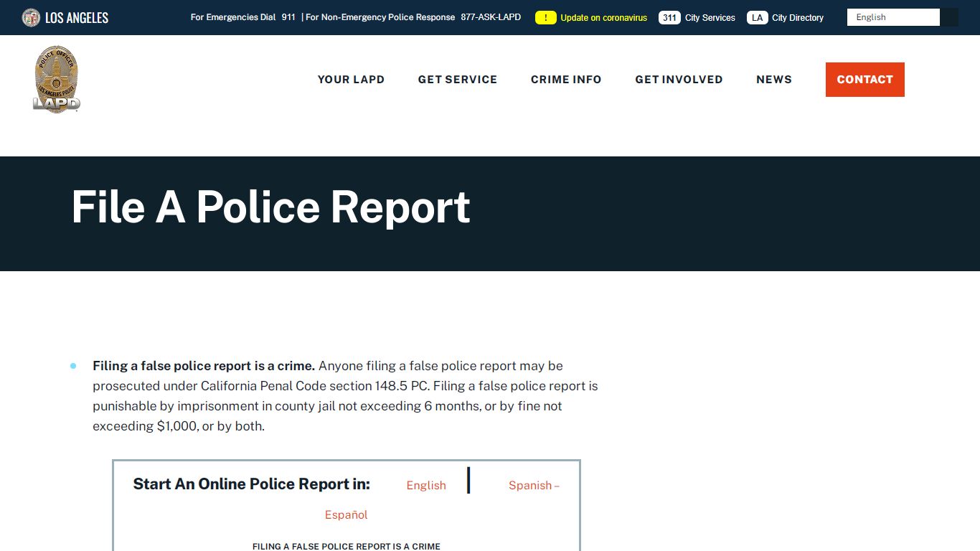980x551 pixels.
Task: Open the GET SERVICE menu
Action: coord(458,80)
